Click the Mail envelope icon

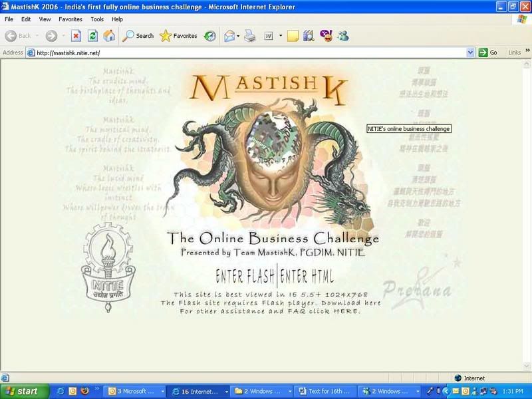[x=229, y=36]
